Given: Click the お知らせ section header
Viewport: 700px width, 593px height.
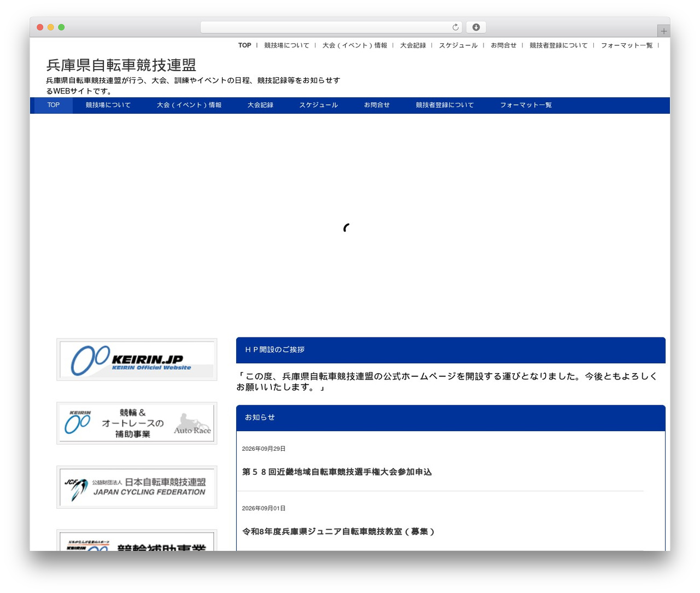Looking at the screenshot, I should coord(451,418).
